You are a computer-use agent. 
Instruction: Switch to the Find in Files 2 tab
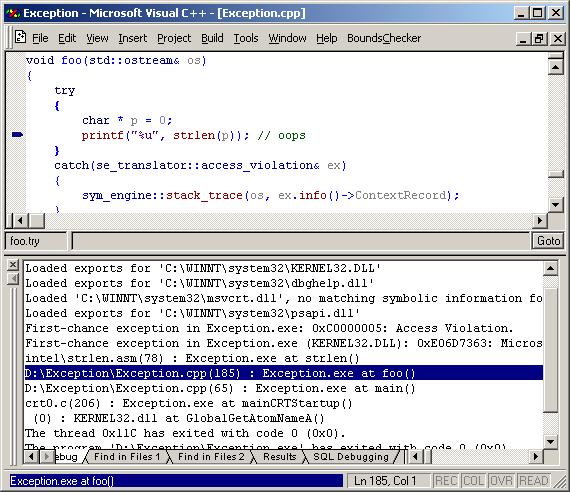tap(211, 457)
